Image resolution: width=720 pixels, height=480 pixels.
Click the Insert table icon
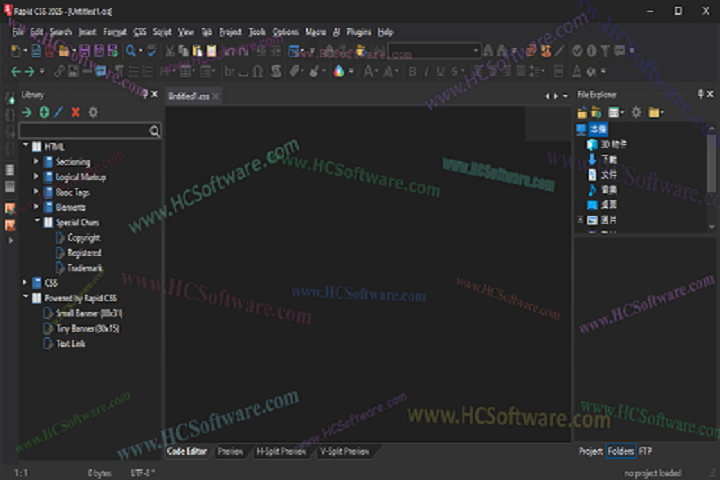click(x=185, y=72)
